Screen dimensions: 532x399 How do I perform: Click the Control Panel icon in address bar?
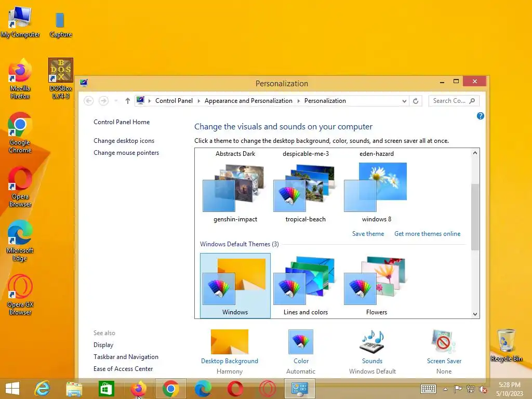point(140,100)
